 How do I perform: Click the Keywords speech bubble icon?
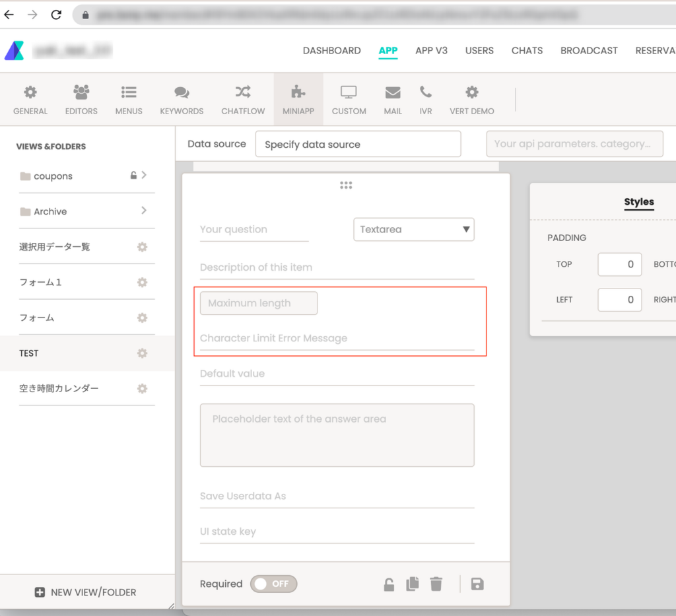(x=182, y=92)
